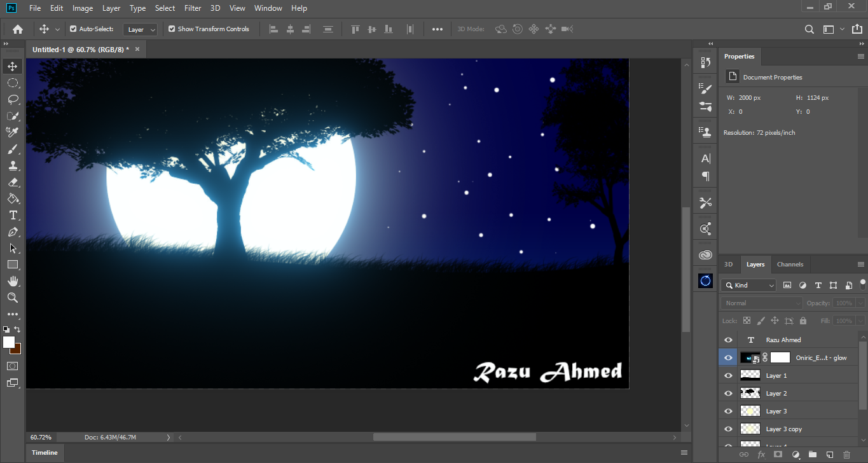Open the File menu
The height and width of the screenshot is (463, 868).
(35, 8)
